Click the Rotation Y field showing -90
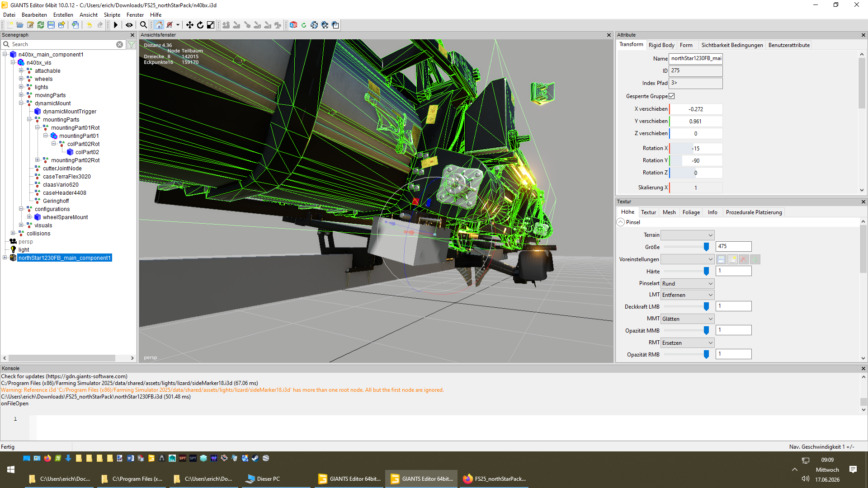 (x=696, y=160)
